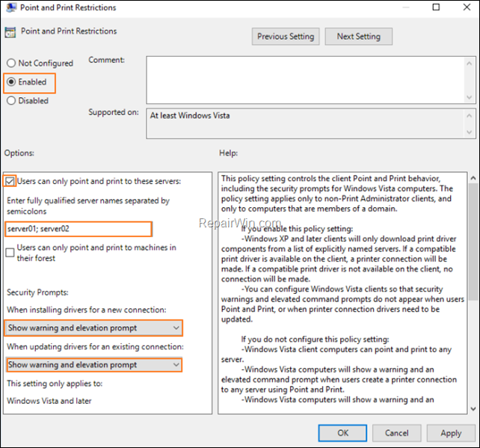Click 'When updating drivers for an existing connection:' label
The height and width of the screenshot is (448, 480).
pos(95,346)
